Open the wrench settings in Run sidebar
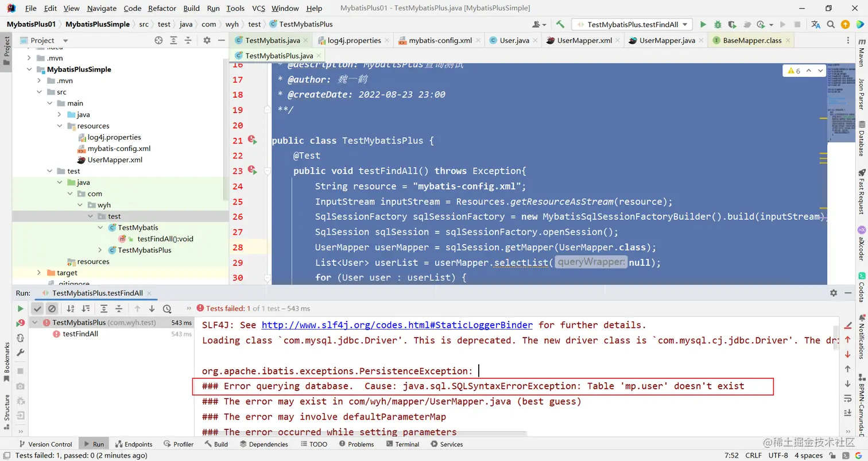This screenshot has height=461, width=868. pyautogui.click(x=21, y=352)
